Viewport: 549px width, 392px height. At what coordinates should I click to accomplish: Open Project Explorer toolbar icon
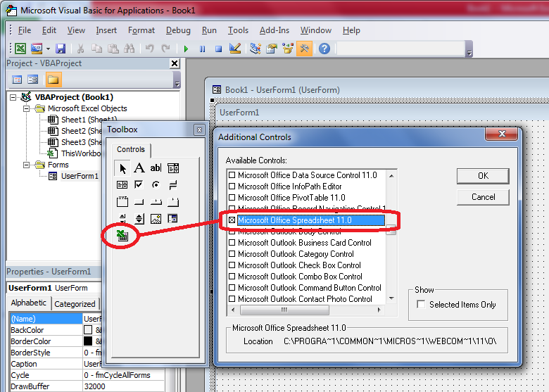(x=255, y=49)
